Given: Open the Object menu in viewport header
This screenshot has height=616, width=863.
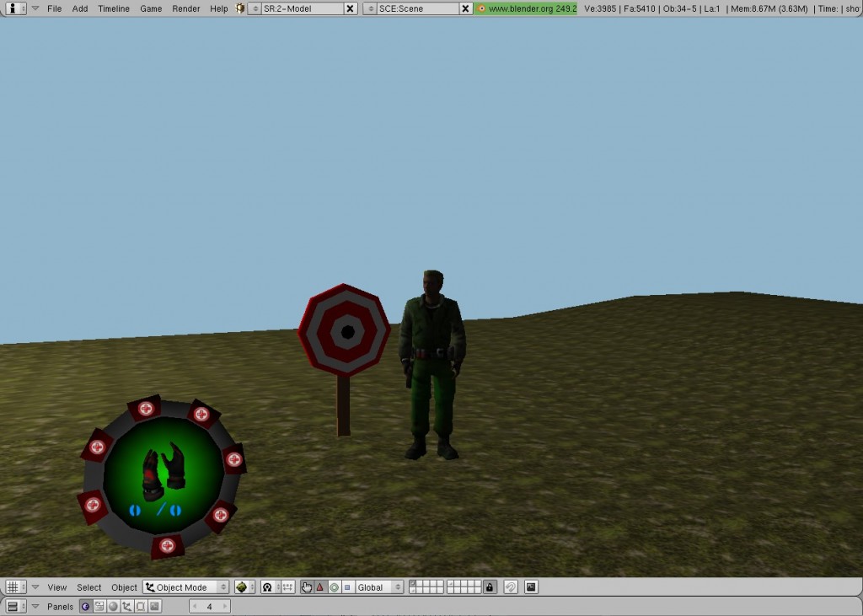Looking at the screenshot, I should pyautogui.click(x=124, y=587).
